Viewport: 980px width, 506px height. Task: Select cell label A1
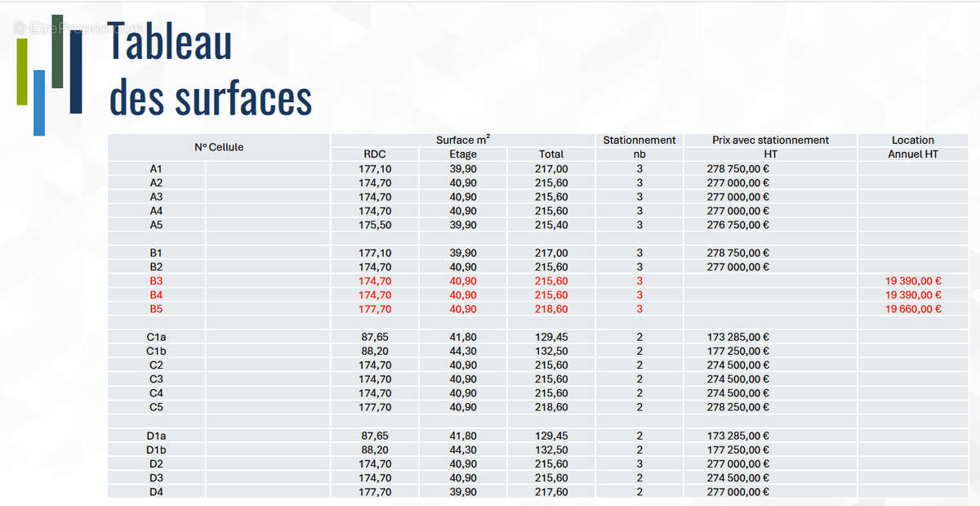pos(156,168)
